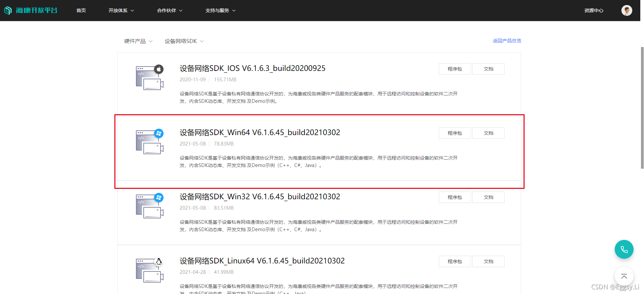Click the back-to-top arrow button

(624, 277)
